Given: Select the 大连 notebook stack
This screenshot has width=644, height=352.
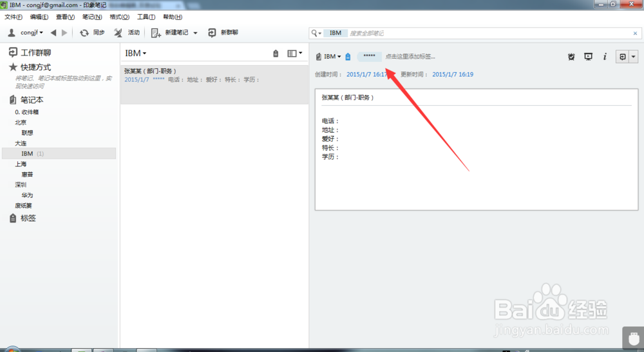Looking at the screenshot, I should click(x=21, y=143).
